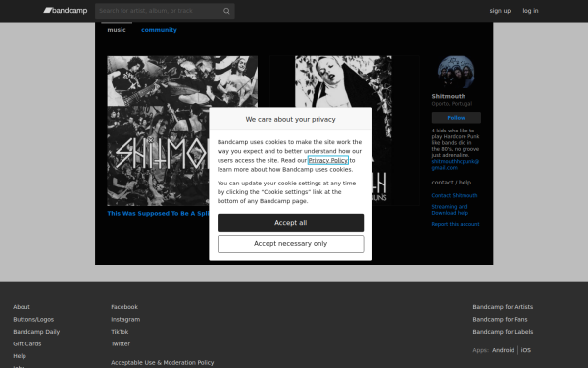This screenshot has width=588, height=368.
Task: Open Bandcamp for Artists link
Action: (x=503, y=307)
